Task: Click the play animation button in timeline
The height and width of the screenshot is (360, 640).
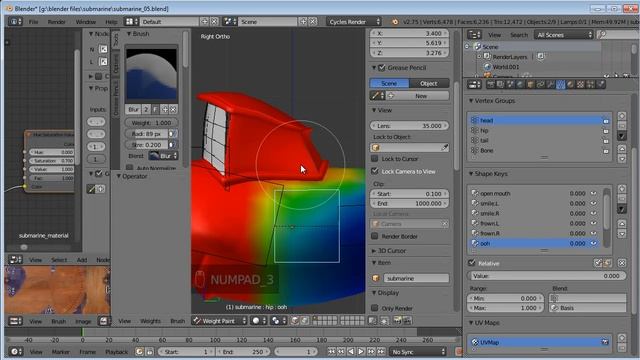Action: [x=361, y=351]
